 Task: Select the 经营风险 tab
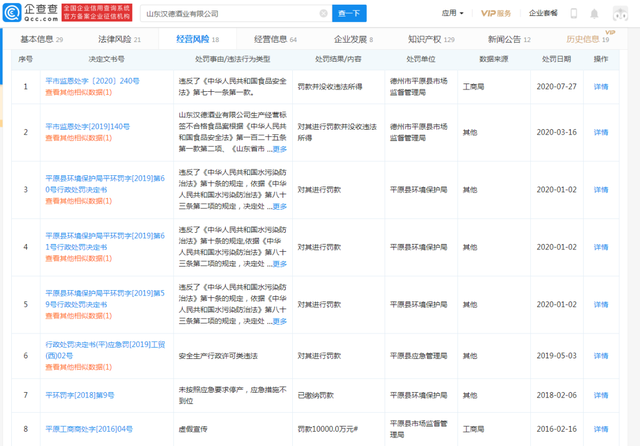coord(198,39)
